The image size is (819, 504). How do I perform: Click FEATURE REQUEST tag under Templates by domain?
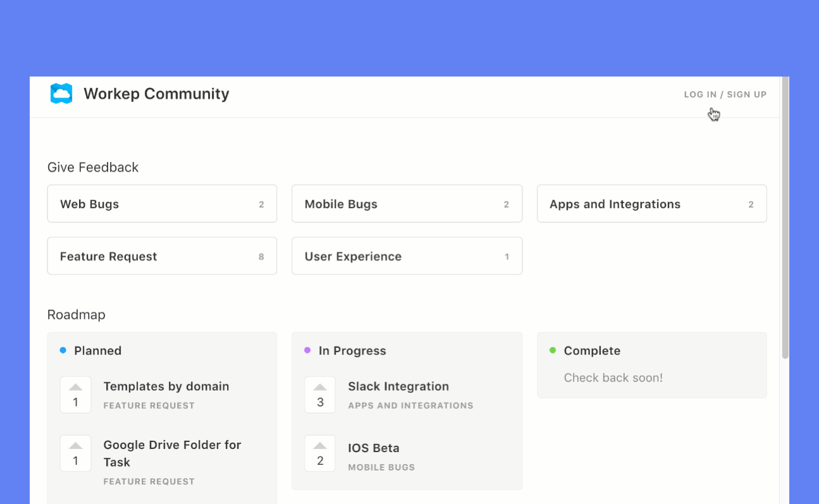coord(149,405)
